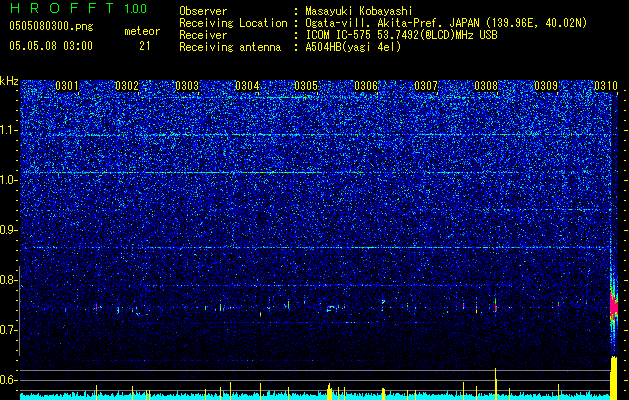This screenshot has width=629, height=400.
Task: Click the Receiving Location label
Action: [x=233, y=23]
